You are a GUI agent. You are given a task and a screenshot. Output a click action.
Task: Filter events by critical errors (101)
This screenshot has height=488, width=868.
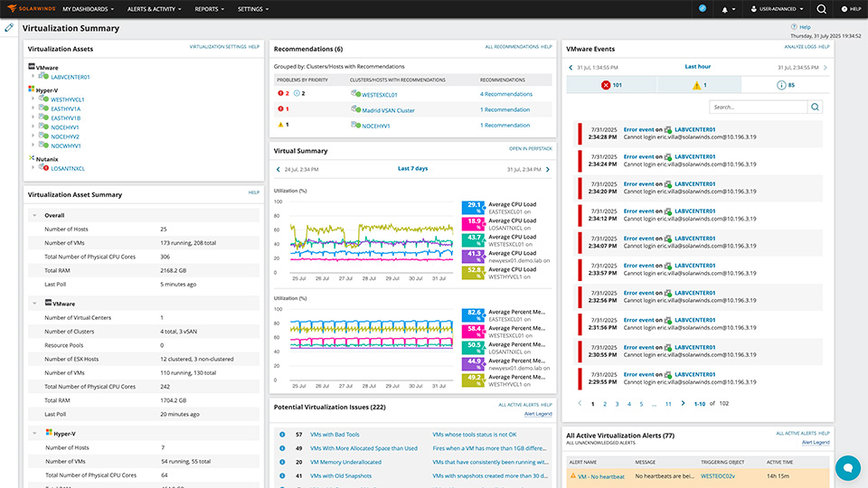point(610,85)
